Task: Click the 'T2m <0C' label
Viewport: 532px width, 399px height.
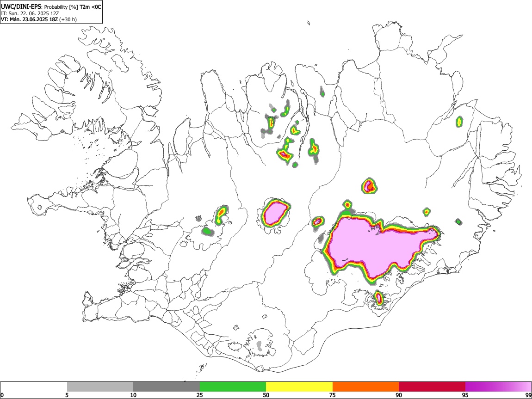Action: coord(90,7)
